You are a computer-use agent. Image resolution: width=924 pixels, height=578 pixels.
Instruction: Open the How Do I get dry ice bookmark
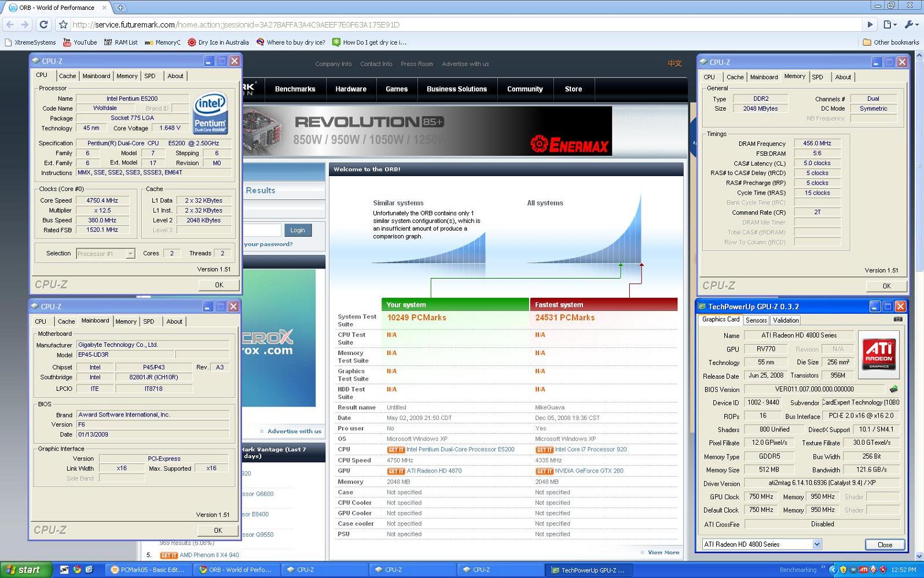(369, 42)
